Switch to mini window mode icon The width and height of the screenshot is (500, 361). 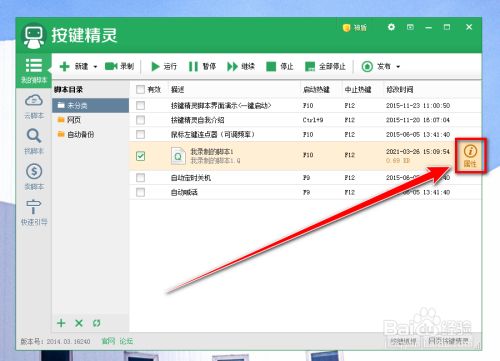410,27
